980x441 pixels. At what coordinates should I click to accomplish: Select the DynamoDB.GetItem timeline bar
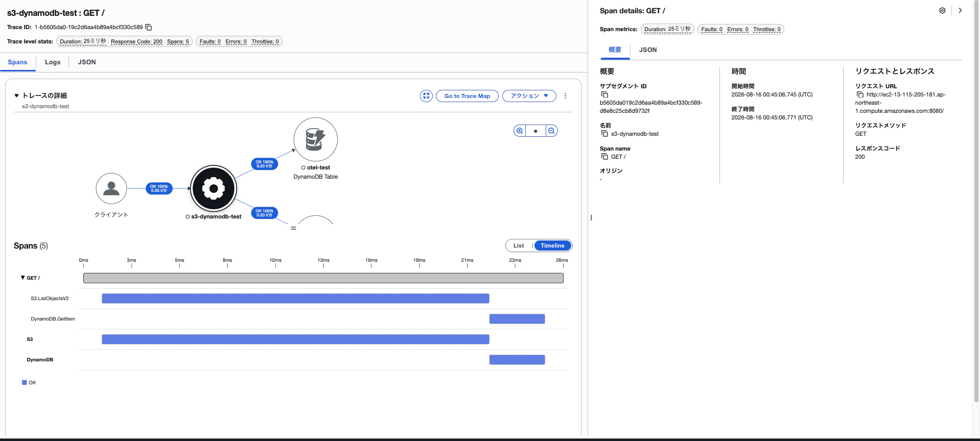[x=517, y=319]
